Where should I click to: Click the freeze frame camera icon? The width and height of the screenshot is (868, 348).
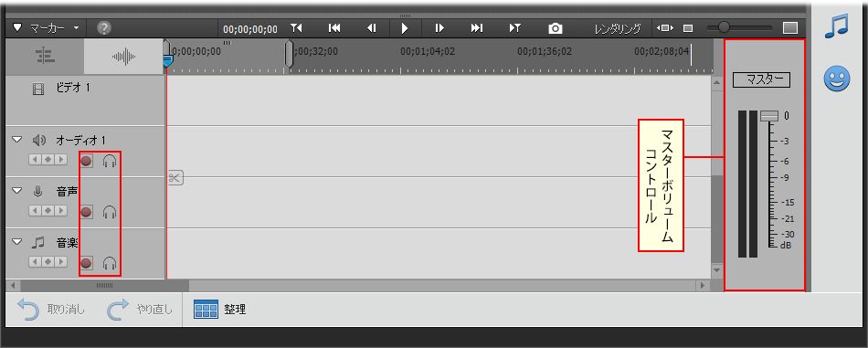point(556,28)
